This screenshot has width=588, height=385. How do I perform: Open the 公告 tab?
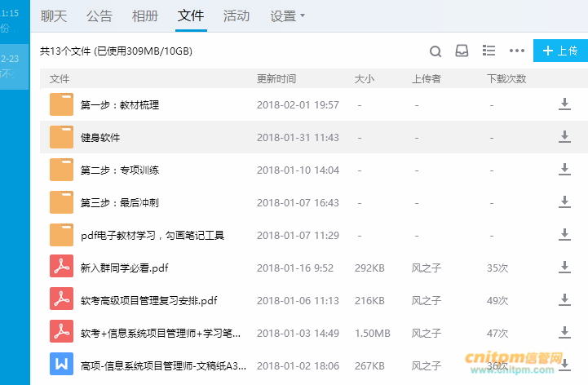click(99, 16)
